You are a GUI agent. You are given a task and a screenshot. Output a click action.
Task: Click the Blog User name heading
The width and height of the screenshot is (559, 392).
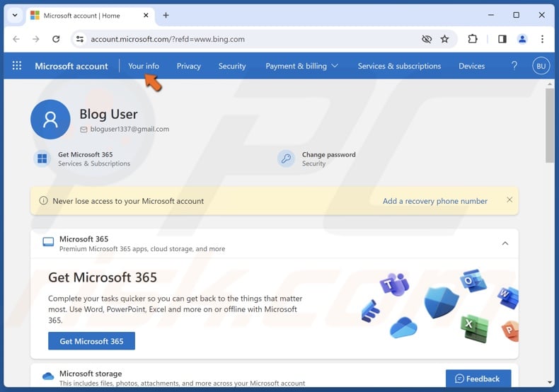point(108,114)
